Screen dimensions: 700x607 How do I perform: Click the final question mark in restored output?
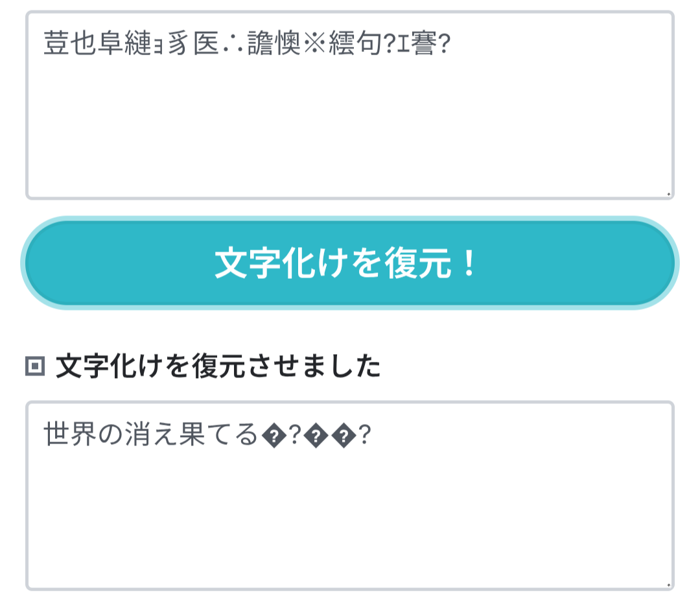364,436
